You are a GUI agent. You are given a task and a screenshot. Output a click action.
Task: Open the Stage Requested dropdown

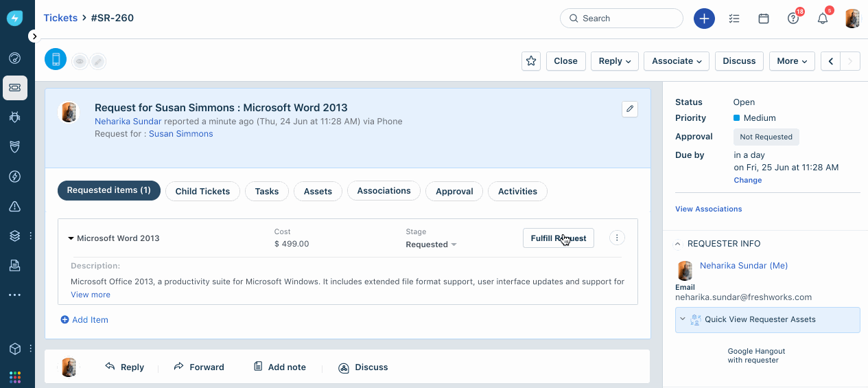[x=431, y=244]
